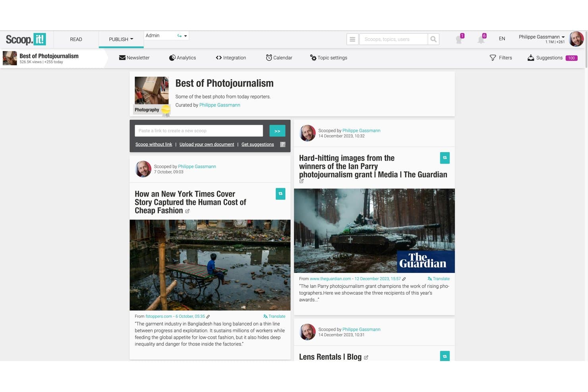Open the Philippe Gassmann account dropdown
Viewport: 588px width, 392px height.
pos(542,37)
